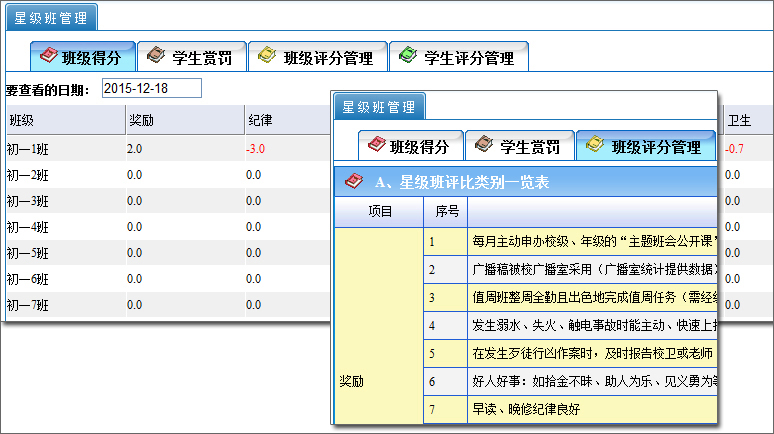Click the brown book icon on the back panel's 学生赏罚 tab
Viewport: 774px width, 434px height.
coord(157,57)
